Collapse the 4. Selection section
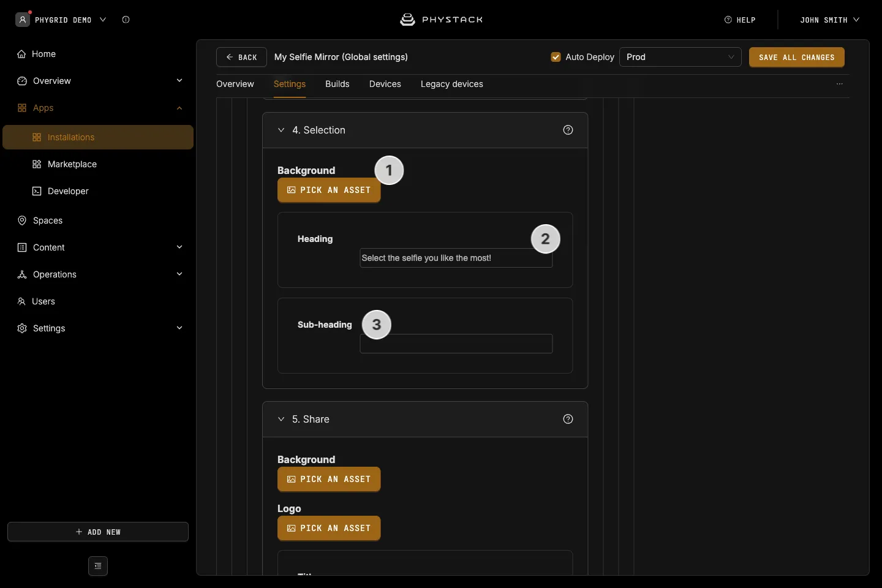Image resolution: width=882 pixels, height=588 pixels. click(281, 130)
